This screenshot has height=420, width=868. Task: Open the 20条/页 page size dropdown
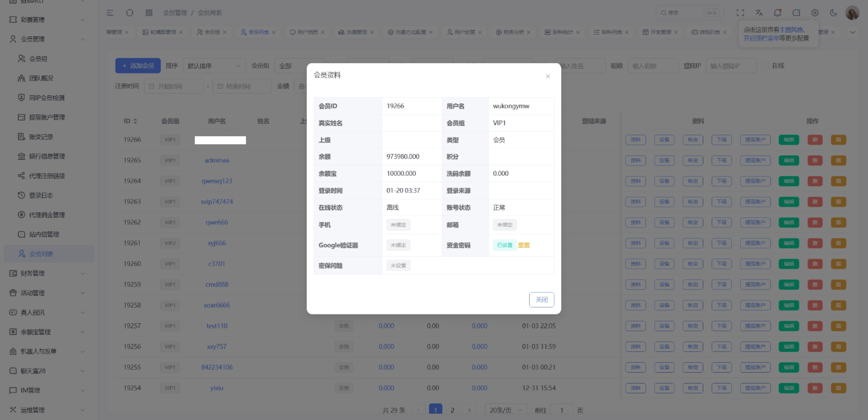tap(506, 410)
